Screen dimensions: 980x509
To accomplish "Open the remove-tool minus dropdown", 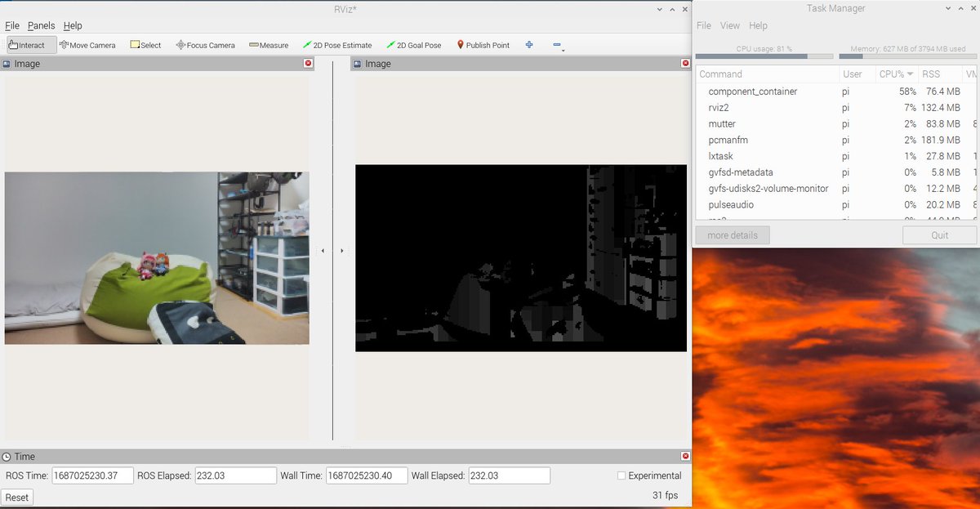I will (559, 46).
